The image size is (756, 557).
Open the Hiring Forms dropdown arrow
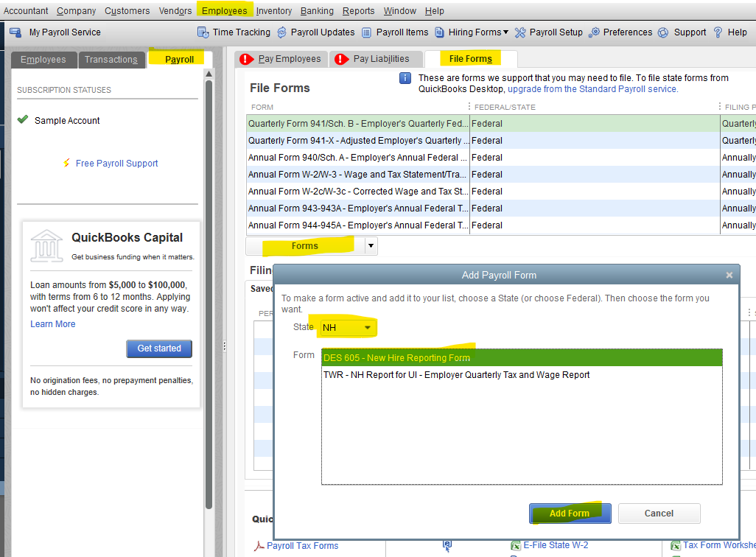[x=505, y=32]
